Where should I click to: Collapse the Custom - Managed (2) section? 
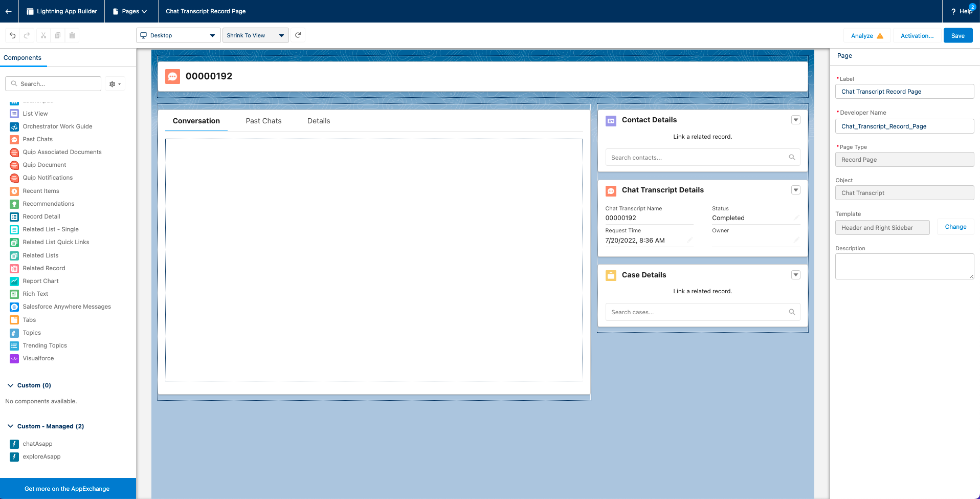click(10, 426)
